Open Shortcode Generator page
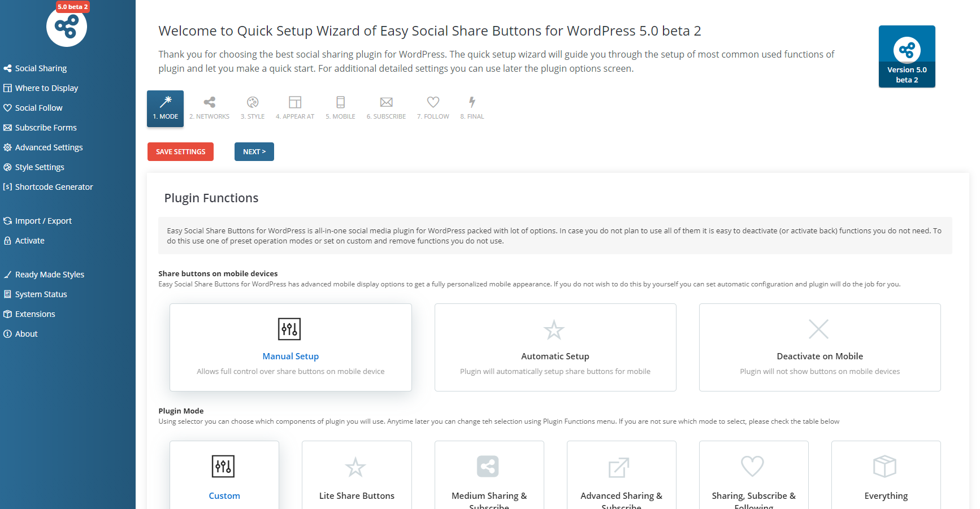Image resolution: width=980 pixels, height=509 pixels. point(54,187)
